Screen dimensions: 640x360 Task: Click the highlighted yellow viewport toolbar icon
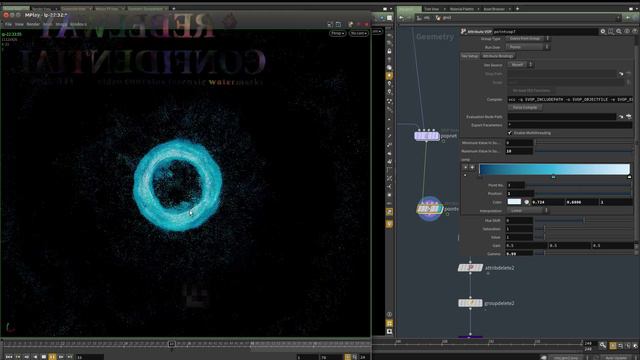(x=389, y=76)
